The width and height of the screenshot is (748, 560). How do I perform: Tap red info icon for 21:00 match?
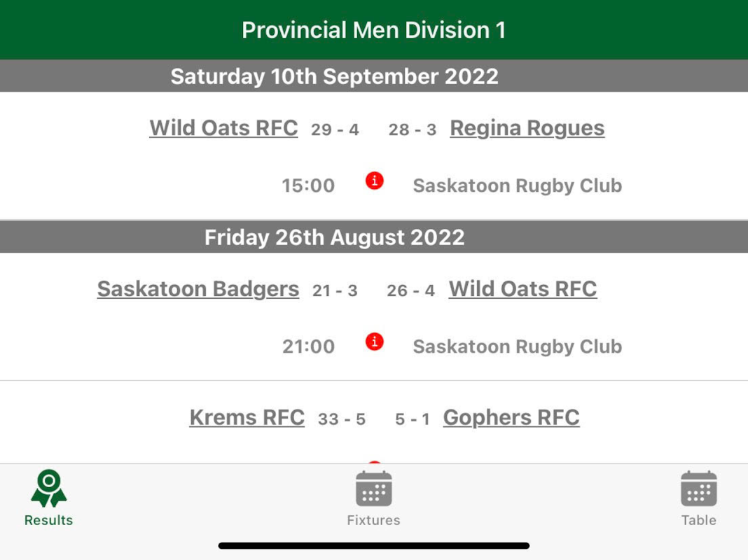(x=375, y=342)
